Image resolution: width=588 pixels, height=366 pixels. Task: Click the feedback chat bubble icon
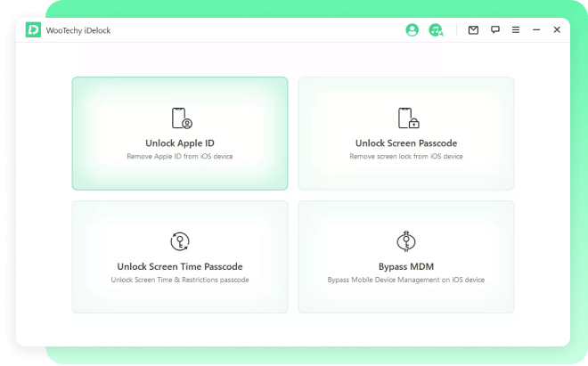[494, 30]
